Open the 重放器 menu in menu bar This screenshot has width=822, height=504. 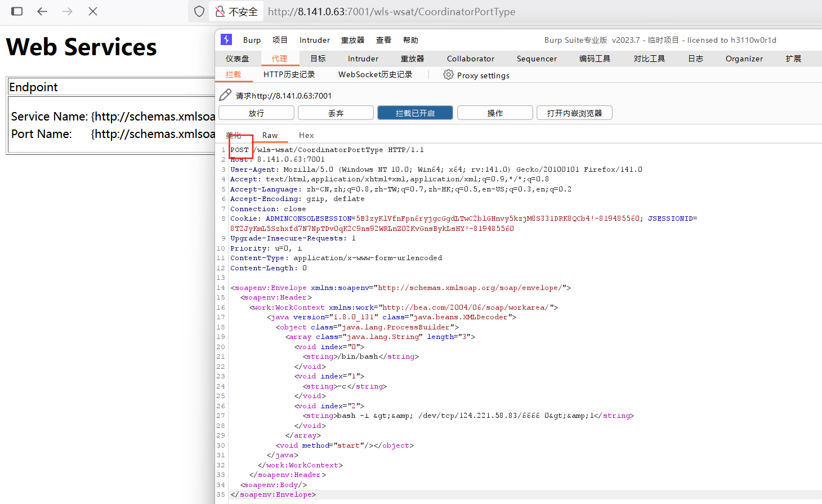click(x=352, y=40)
